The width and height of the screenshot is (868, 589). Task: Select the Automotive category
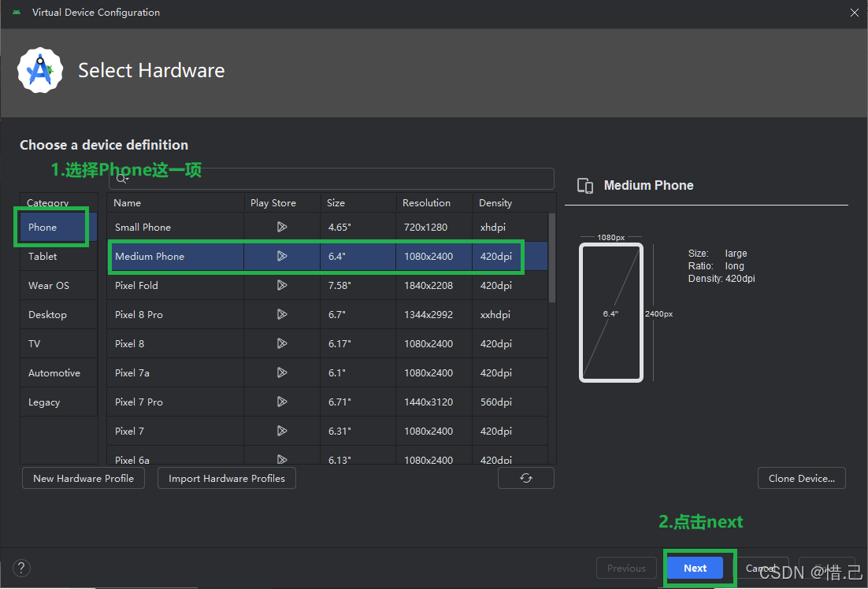pyautogui.click(x=58, y=373)
